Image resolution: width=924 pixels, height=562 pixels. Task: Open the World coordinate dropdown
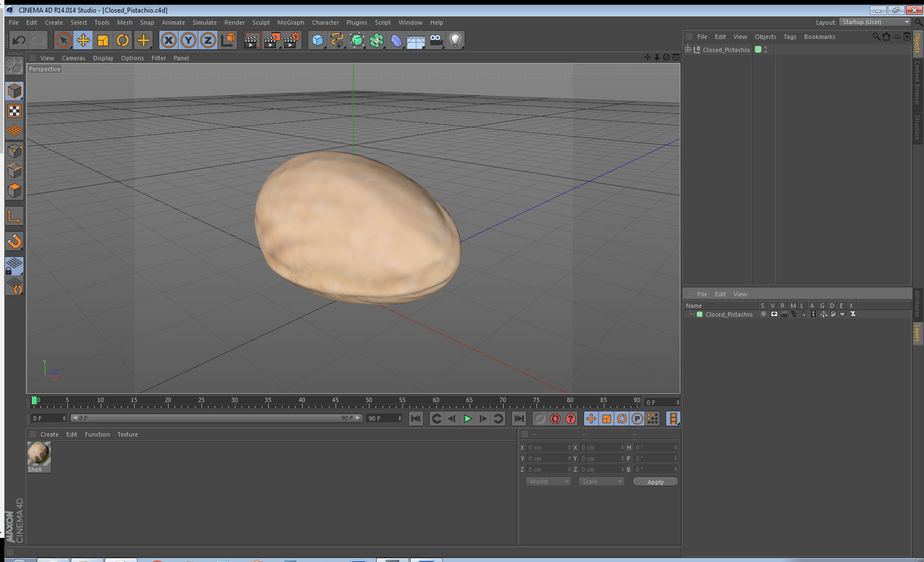tap(548, 481)
